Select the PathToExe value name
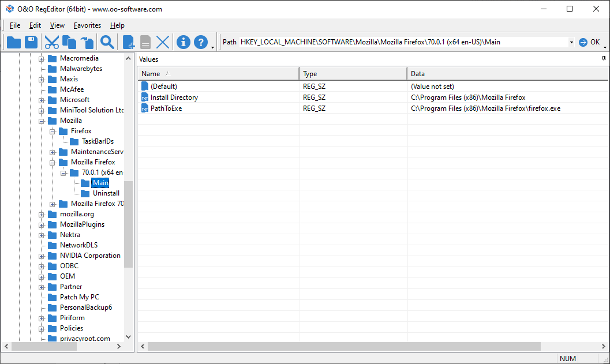Screen dimensions: 610x364 pos(166,108)
